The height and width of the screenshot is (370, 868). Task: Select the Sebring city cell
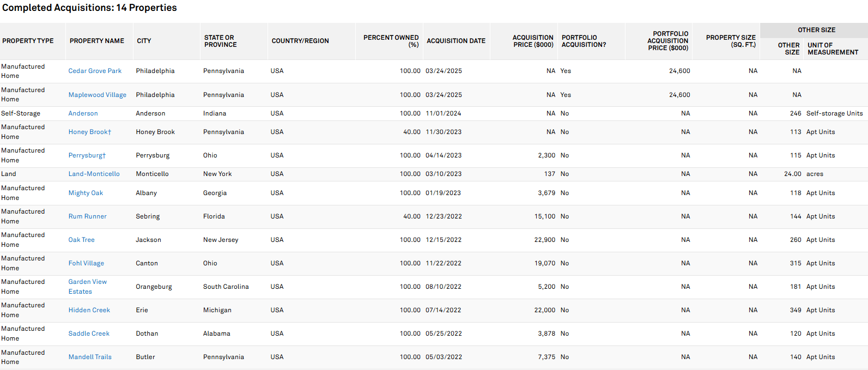[x=148, y=216]
